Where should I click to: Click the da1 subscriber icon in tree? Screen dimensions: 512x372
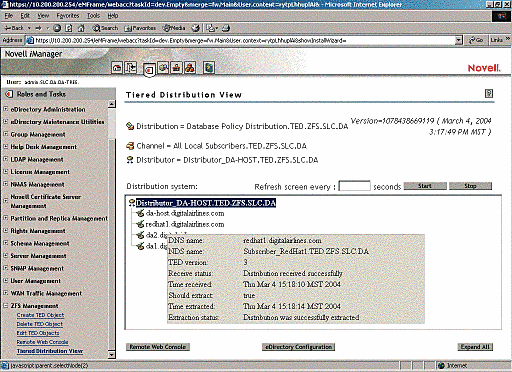tap(140, 246)
